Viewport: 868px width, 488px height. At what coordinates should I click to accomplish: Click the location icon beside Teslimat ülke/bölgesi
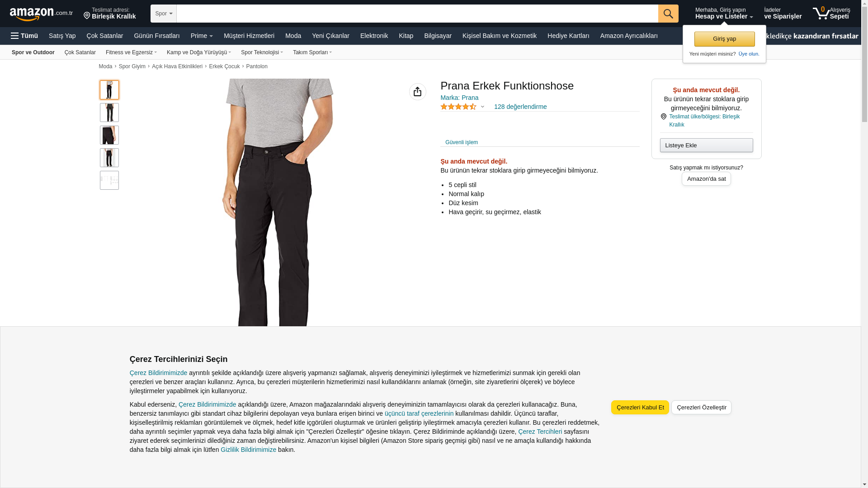coord(664,117)
